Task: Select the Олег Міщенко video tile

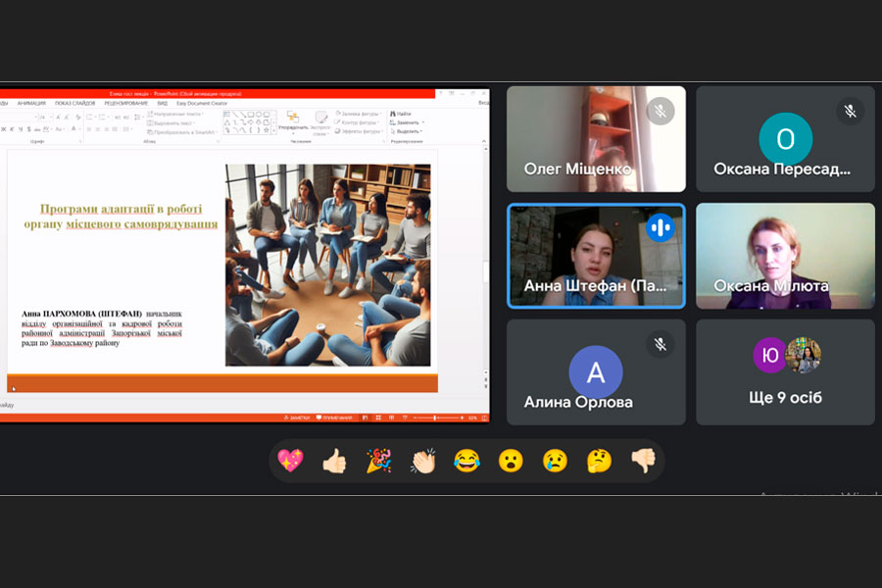Action: pos(596,139)
